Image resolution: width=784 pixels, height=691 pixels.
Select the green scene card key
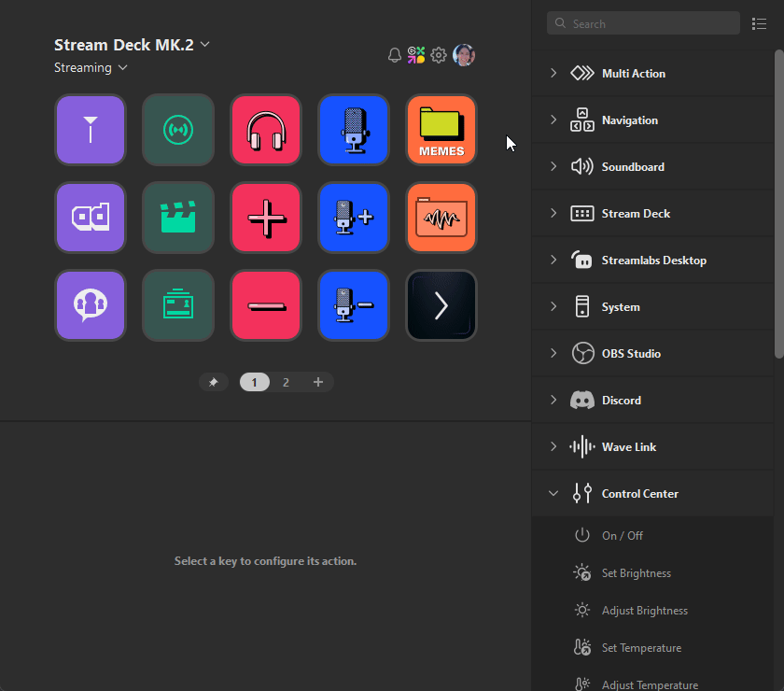[178, 305]
